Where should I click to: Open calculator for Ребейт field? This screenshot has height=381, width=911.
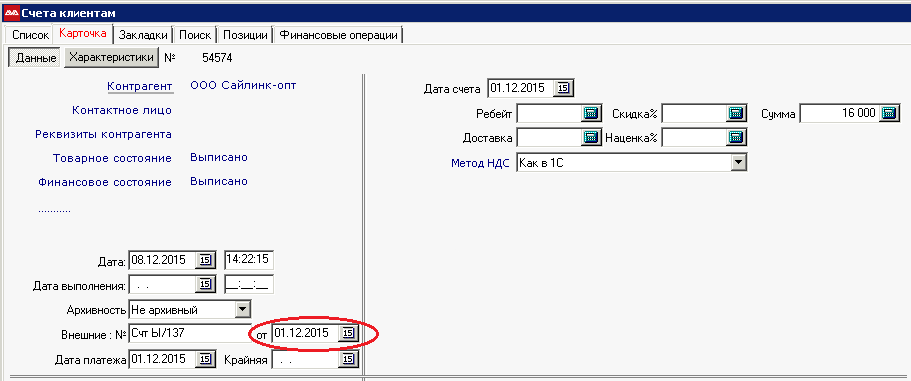click(590, 114)
